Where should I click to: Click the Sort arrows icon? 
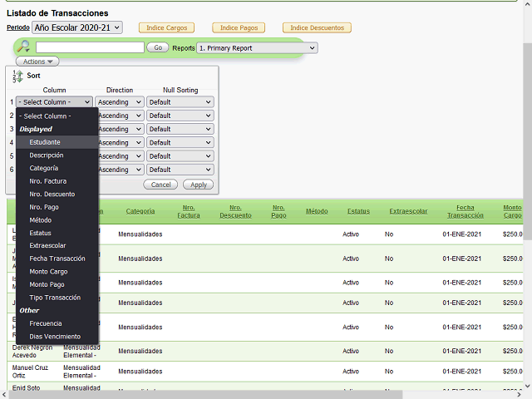pyautogui.click(x=17, y=76)
